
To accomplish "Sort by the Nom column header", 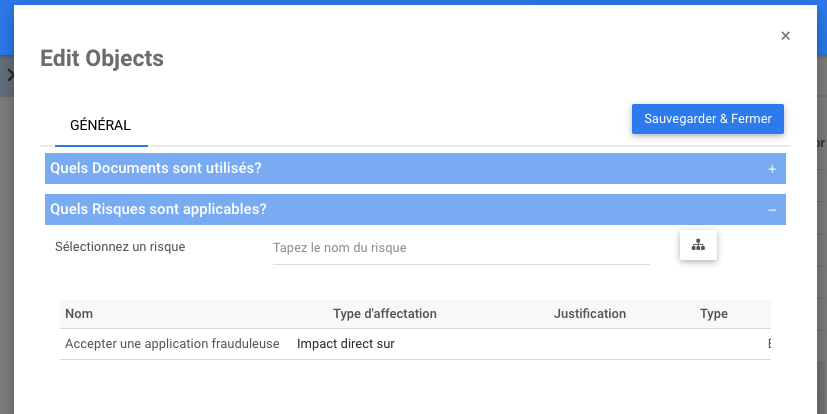I will click(x=79, y=314).
